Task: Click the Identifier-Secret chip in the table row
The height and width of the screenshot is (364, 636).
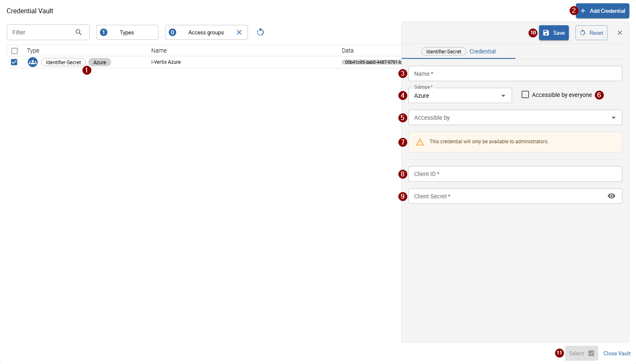Action: [x=63, y=62]
